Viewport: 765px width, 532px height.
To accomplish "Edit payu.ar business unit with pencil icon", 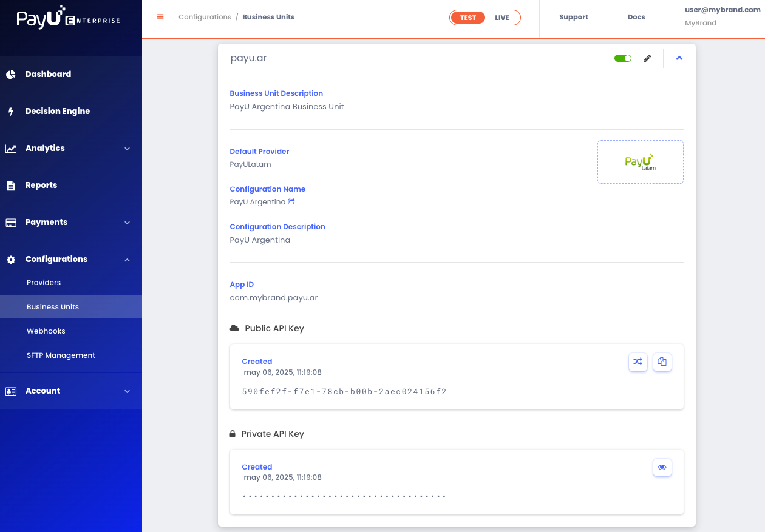I will 647,58.
